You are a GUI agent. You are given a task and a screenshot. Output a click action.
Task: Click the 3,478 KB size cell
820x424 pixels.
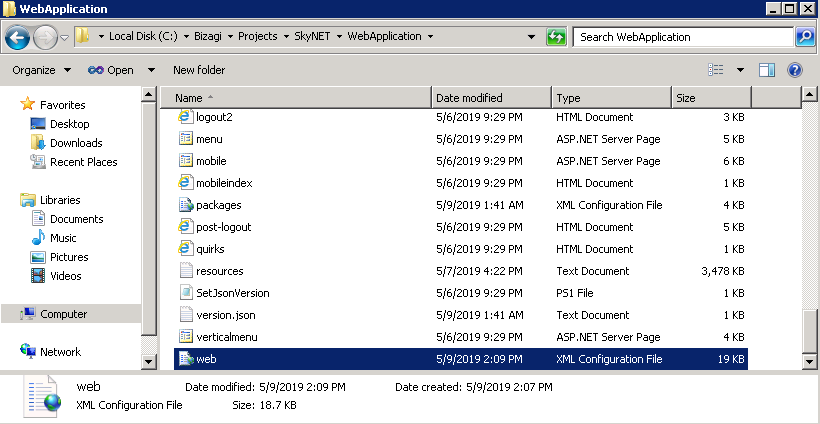click(x=723, y=271)
